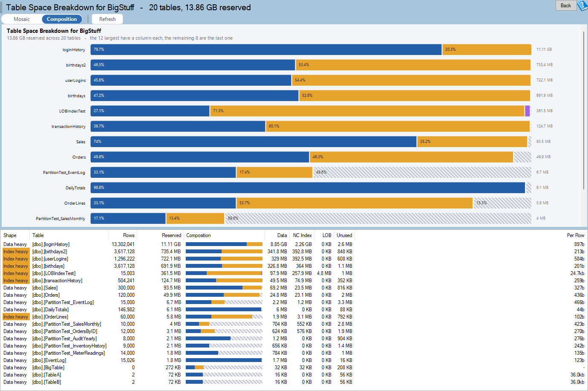Switch to the Mosaic view
Viewport: 588px width, 391px height.
click(x=22, y=19)
